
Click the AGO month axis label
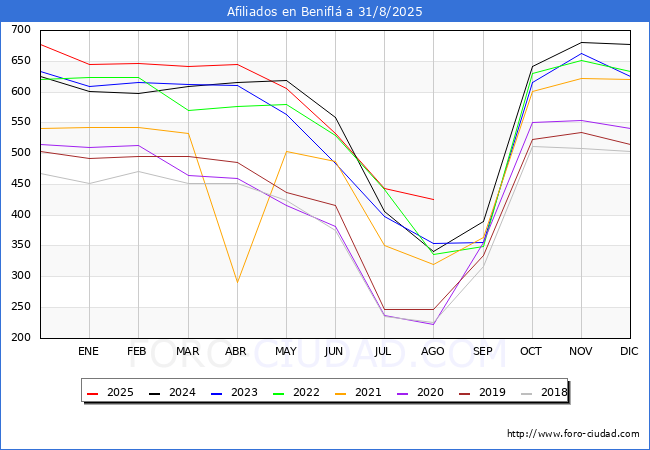[433, 351]
